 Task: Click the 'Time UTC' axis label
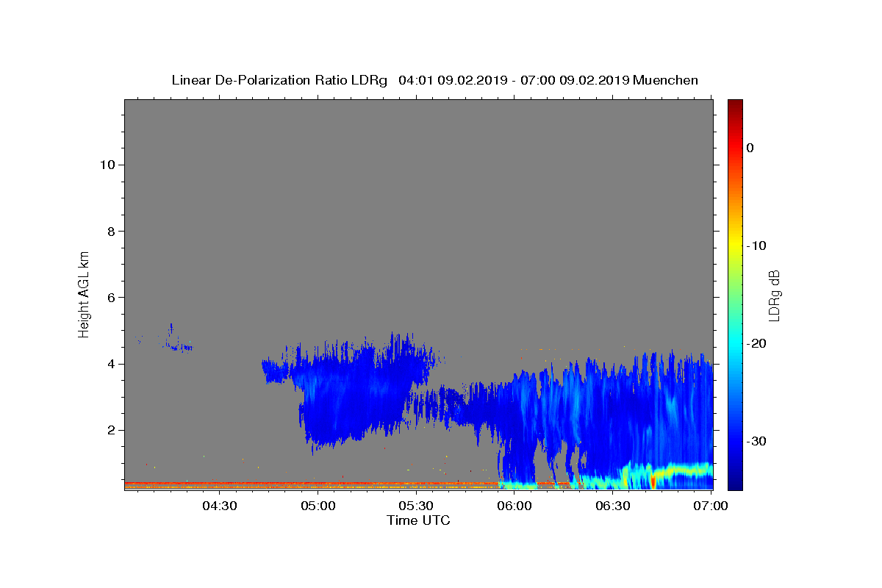pos(418,520)
